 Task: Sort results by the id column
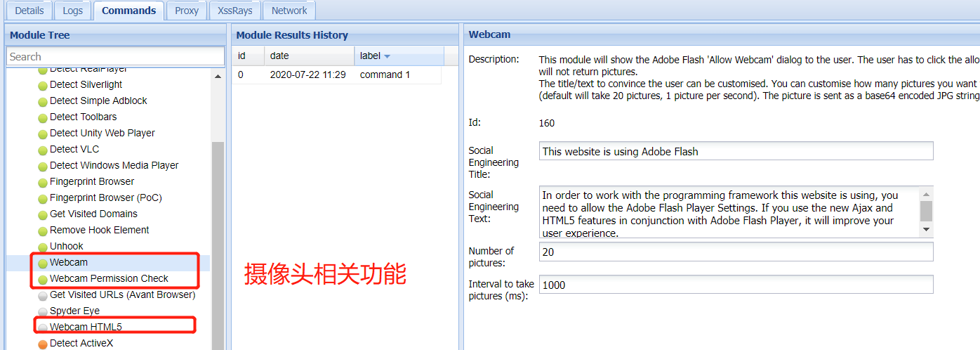(248, 56)
